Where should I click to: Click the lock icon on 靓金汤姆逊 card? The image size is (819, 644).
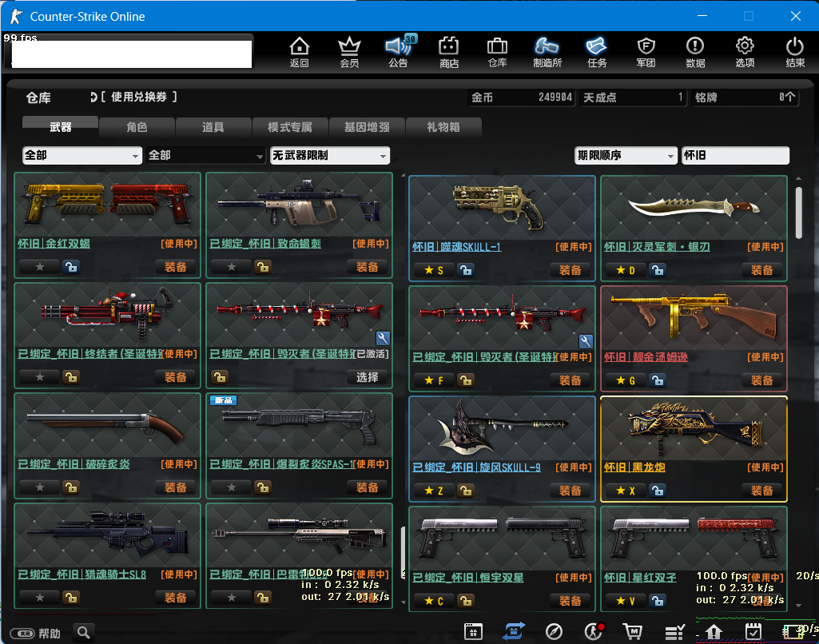658,380
